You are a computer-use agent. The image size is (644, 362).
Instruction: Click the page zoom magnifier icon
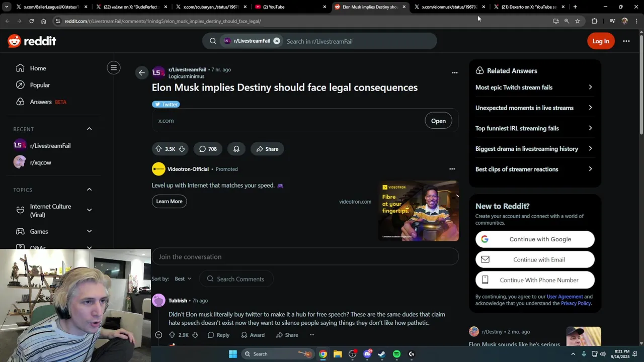click(x=567, y=21)
